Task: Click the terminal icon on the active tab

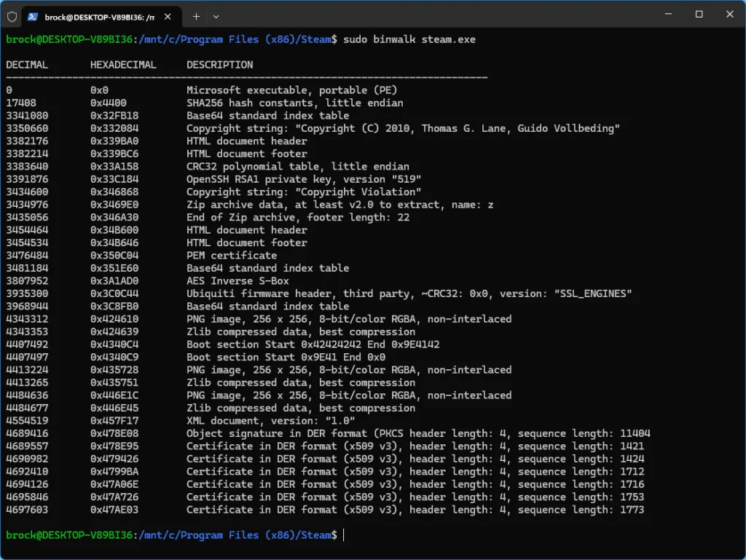Action: [x=34, y=16]
